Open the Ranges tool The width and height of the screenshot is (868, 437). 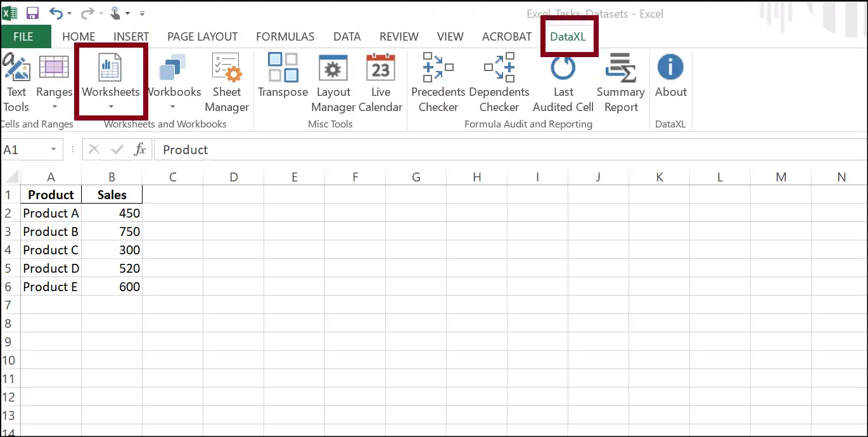[54, 83]
